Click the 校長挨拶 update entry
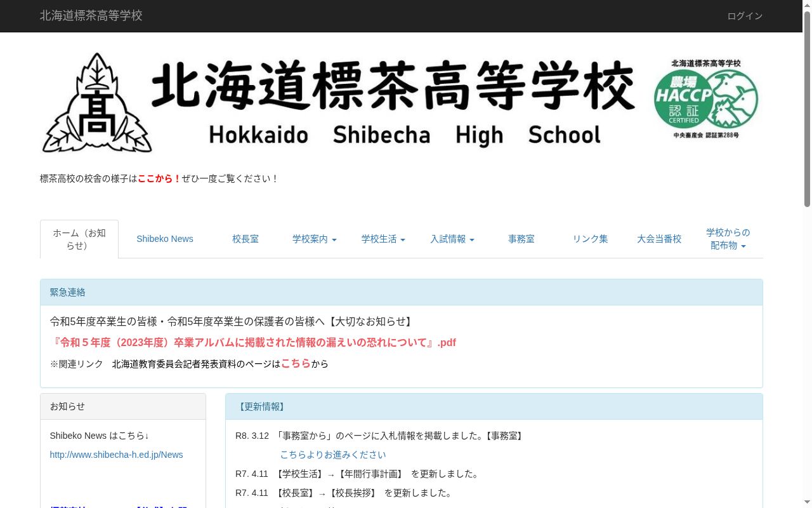This screenshot has width=812, height=508. (345, 493)
